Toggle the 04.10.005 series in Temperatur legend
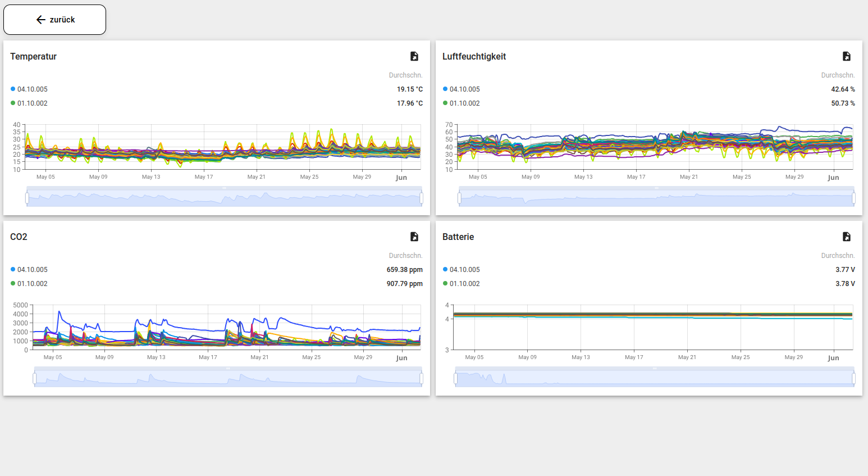Image resolution: width=868 pixels, height=476 pixels. [29, 89]
